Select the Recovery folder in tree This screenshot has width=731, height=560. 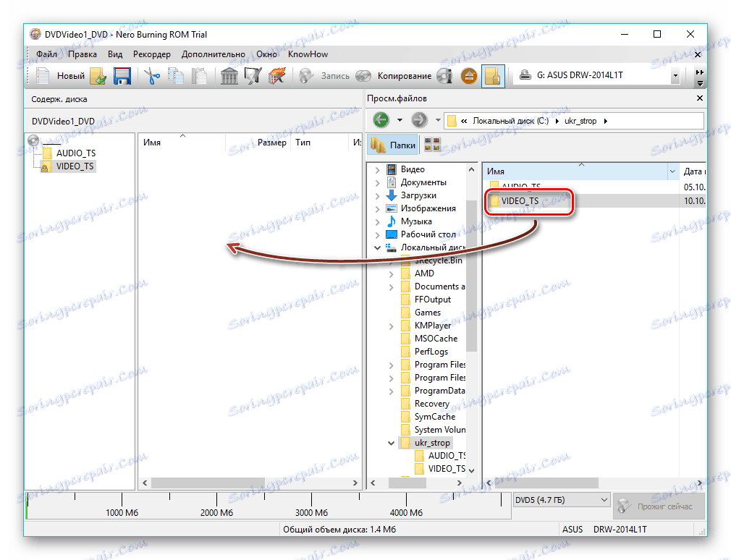click(431, 404)
